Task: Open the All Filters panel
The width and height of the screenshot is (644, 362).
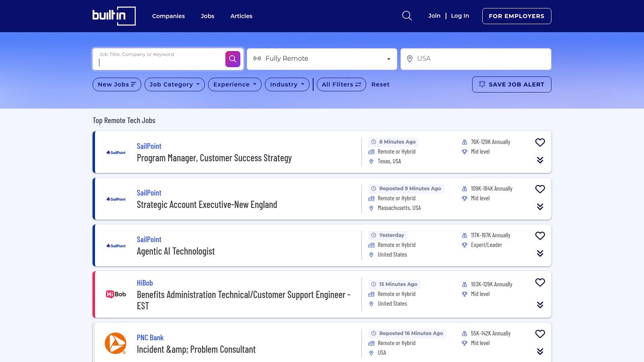Action: coord(341,84)
